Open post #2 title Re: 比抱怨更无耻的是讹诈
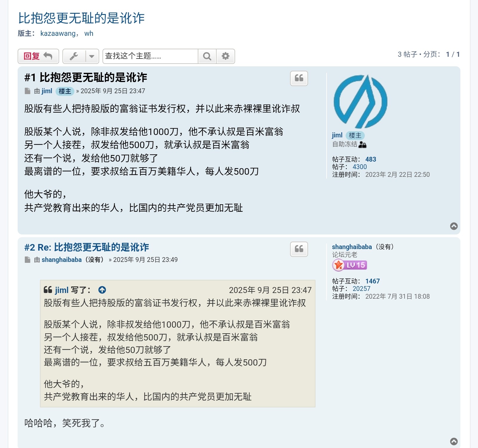Image resolution: width=478 pixels, height=448 pixels. coord(87,247)
